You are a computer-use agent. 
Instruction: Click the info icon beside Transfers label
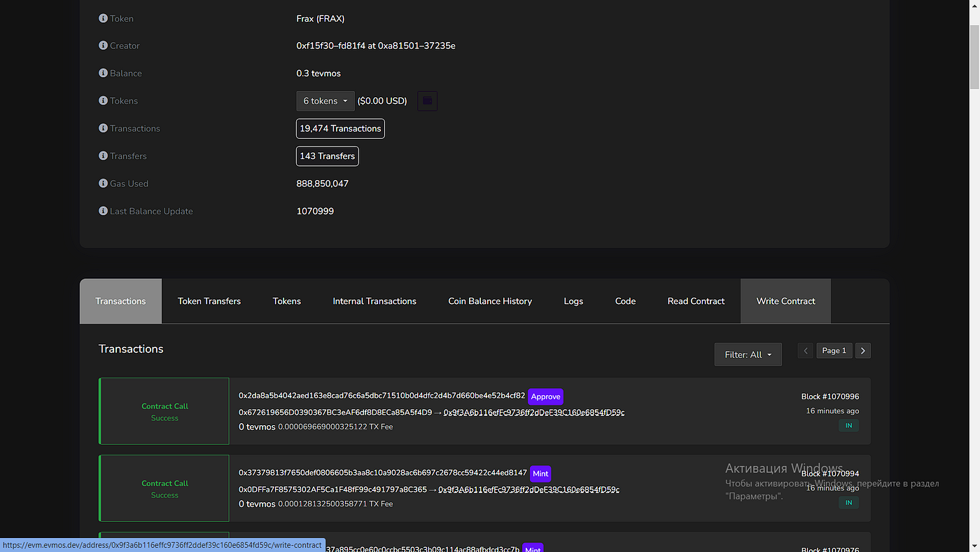coord(104,156)
